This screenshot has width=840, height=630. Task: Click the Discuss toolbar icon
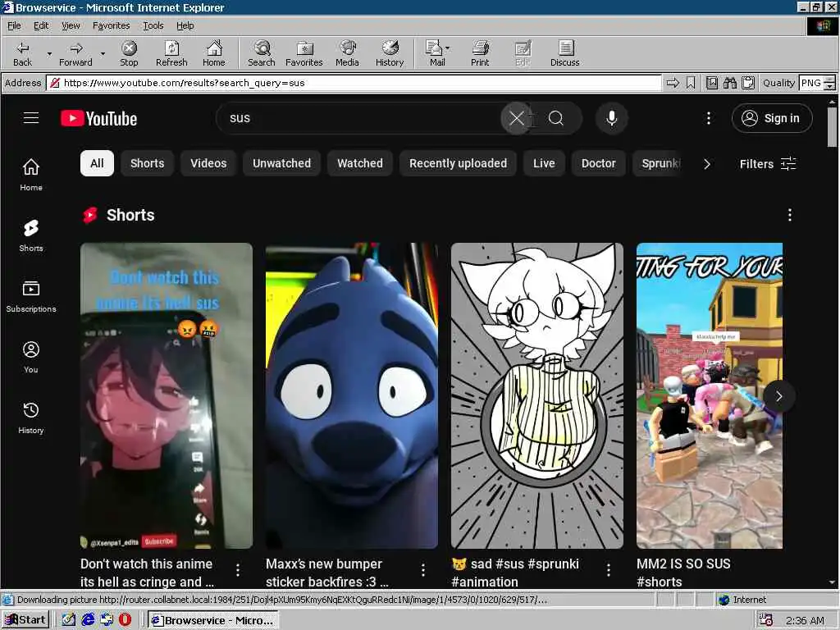click(x=564, y=53)
